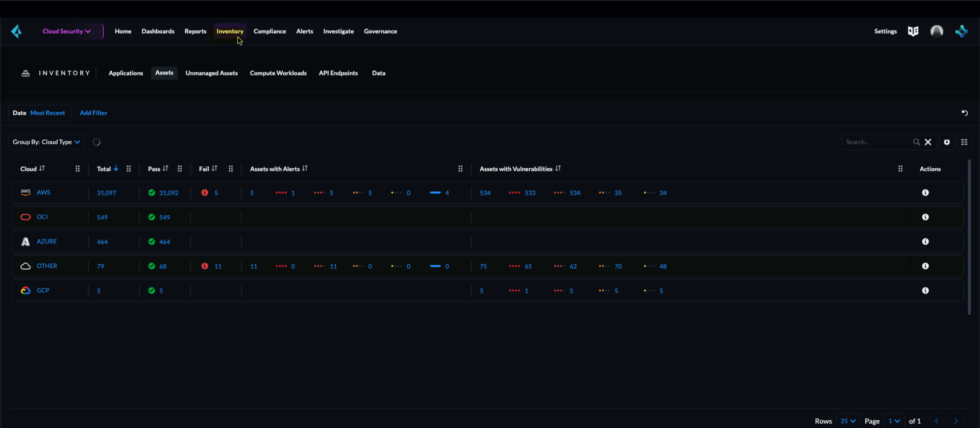The image size is (980, 428).
Task: Sort by Assets with Vulnerabilities column
Action: 558,168
